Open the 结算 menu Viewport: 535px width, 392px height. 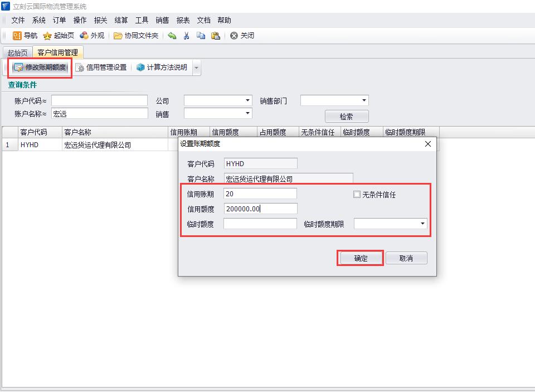click(121, 20)
